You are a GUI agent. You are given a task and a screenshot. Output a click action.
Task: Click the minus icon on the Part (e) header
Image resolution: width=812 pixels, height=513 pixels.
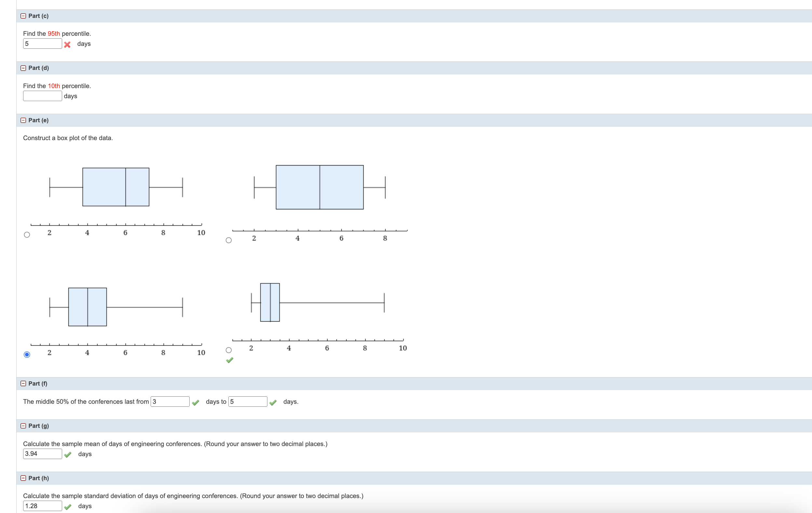(23, 120)
